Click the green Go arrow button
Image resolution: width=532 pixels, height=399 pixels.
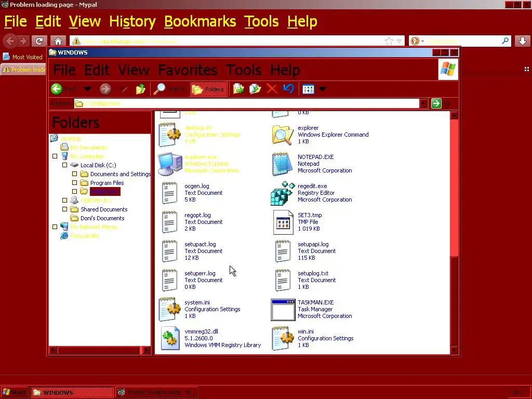436,103
